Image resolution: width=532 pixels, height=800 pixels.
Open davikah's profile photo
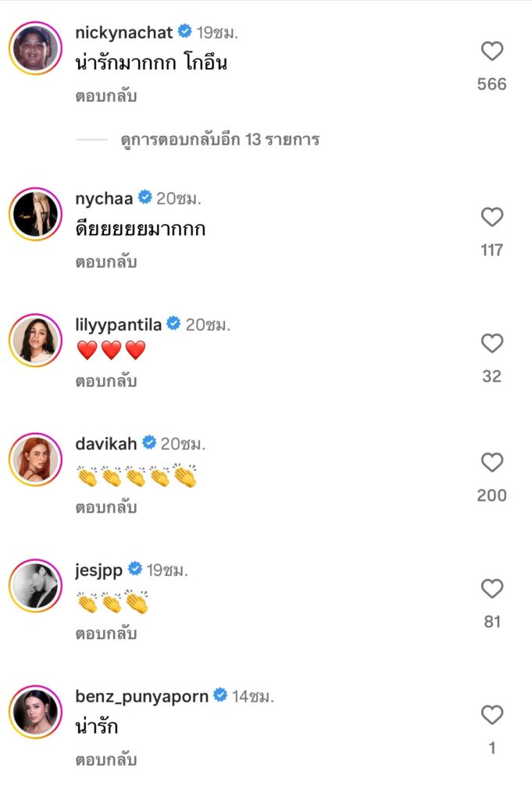[x=35, y=459]
